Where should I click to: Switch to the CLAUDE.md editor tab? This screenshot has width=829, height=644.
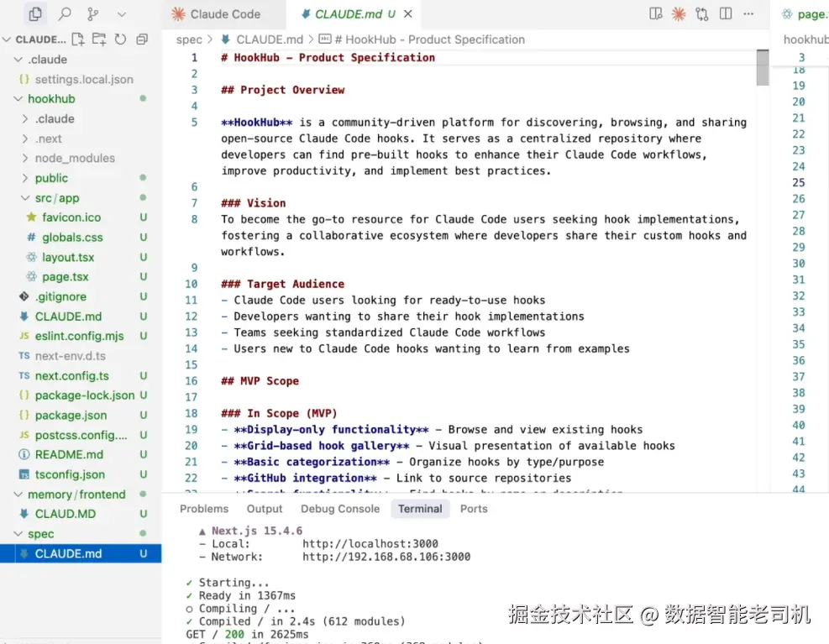pos(348,14)
